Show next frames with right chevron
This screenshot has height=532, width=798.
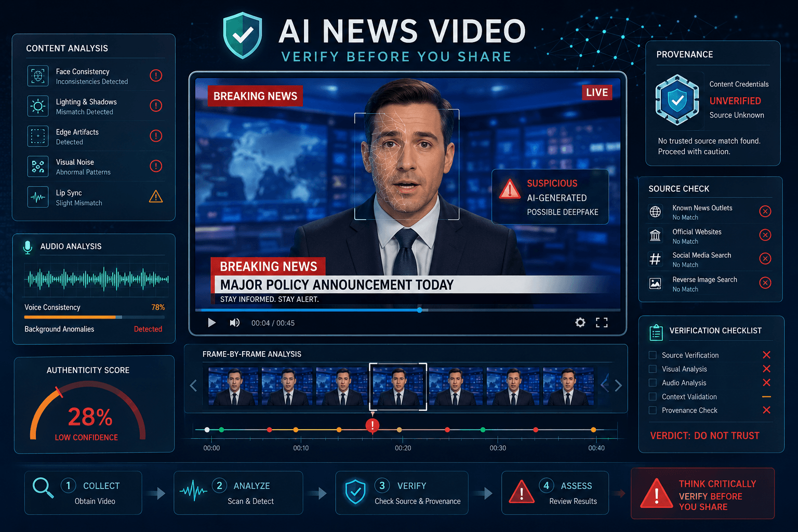coord(618,385)
